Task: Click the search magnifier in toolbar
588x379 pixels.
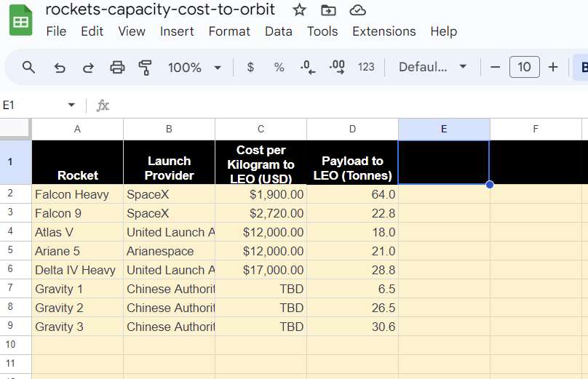Action: pos(28,67)
